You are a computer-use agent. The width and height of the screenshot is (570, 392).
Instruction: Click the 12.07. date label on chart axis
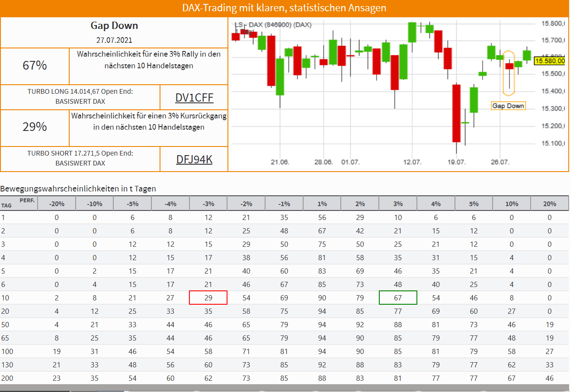point(412,162)
